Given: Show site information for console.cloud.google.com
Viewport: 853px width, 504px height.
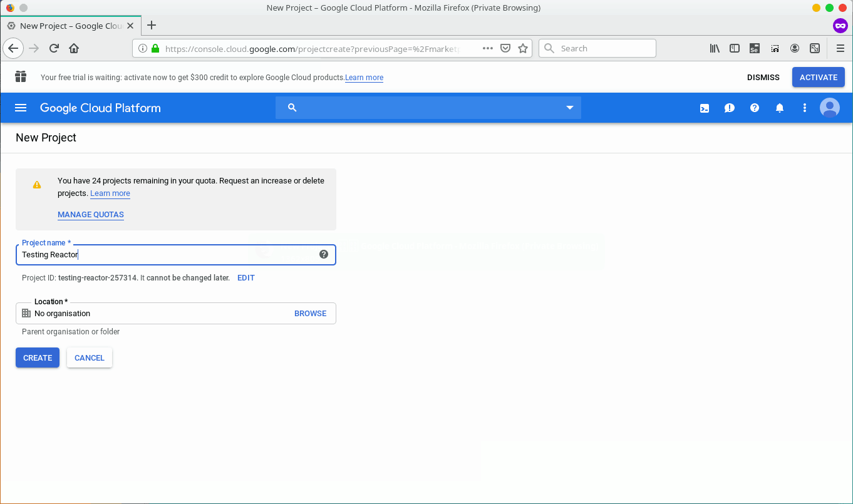Looking at the screenshot, I should tap(142, 48).
